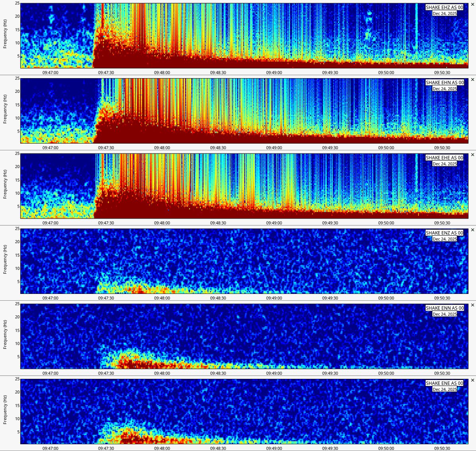
Task: Close the SHAKE EHZ AS 00 spectrogram panel
Action: point(472,4)
